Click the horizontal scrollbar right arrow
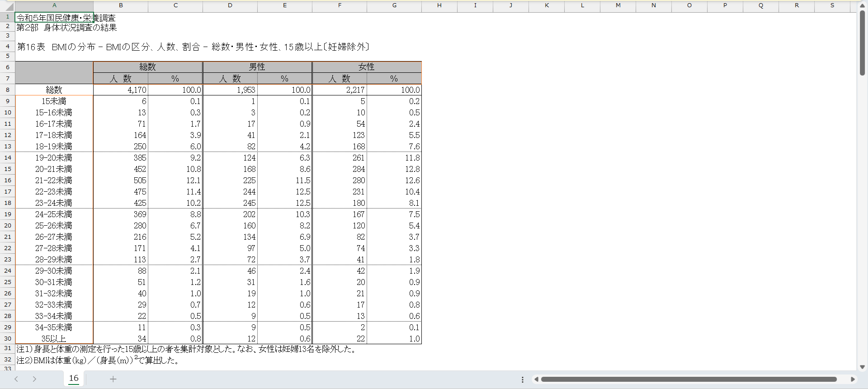Viewport: 868px width, 389px height. (x=853, y=380)
